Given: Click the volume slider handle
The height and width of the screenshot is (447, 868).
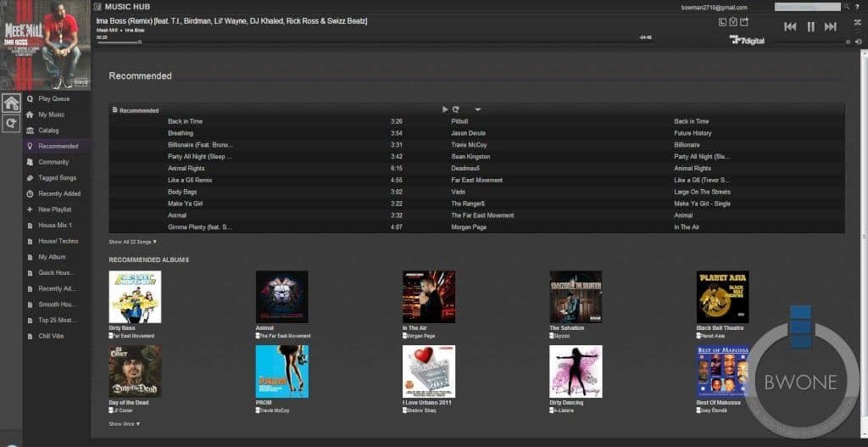Looking at the screenshot, I should pyautogui.click(x=848, y=42).
